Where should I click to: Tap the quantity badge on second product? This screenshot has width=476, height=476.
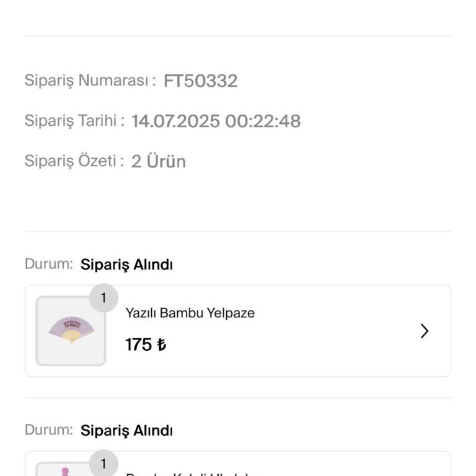pyautogui.click(x=104, y=464)
